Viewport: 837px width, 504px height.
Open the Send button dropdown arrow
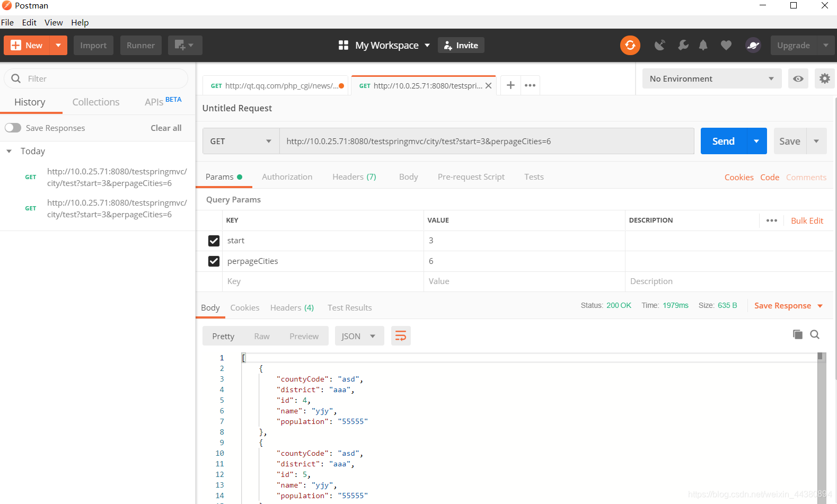pos(756,141)
